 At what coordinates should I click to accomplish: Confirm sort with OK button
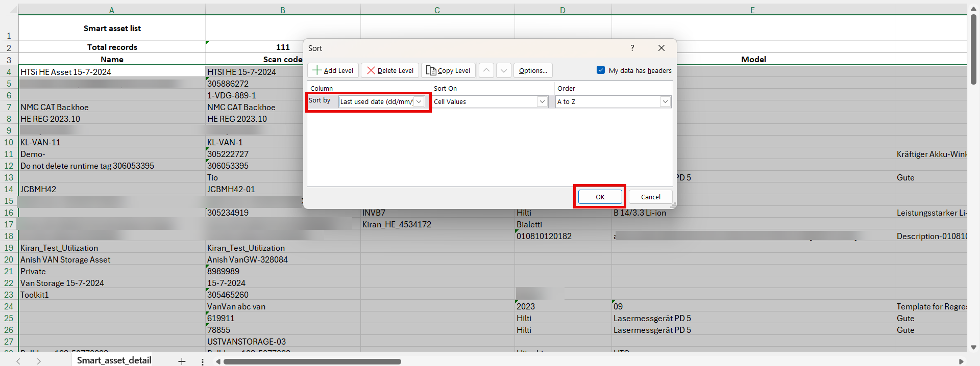point(600,197)
